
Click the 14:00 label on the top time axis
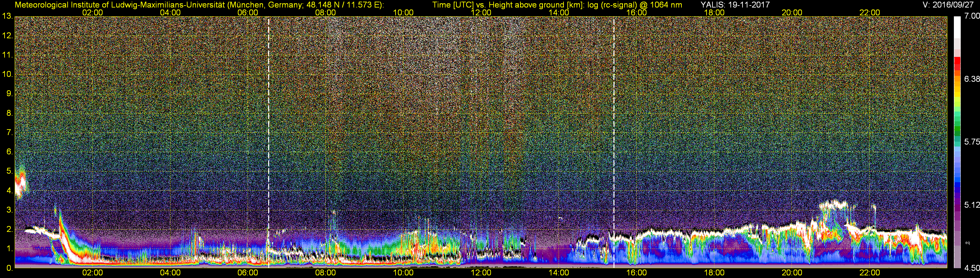coord(559,12)
